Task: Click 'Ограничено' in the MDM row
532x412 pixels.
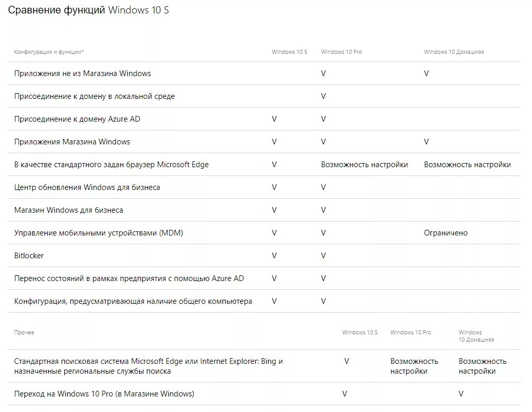Action: tap(446, 233)
